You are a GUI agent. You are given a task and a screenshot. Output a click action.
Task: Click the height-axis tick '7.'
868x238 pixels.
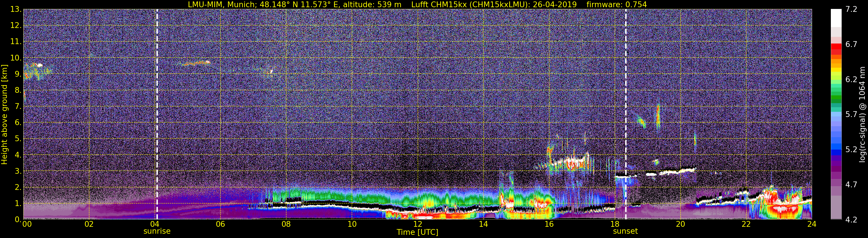coord(18,107)
